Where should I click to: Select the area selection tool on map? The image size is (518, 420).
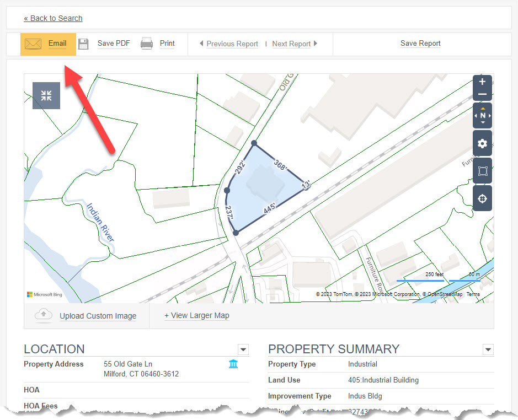click(482, 171)
